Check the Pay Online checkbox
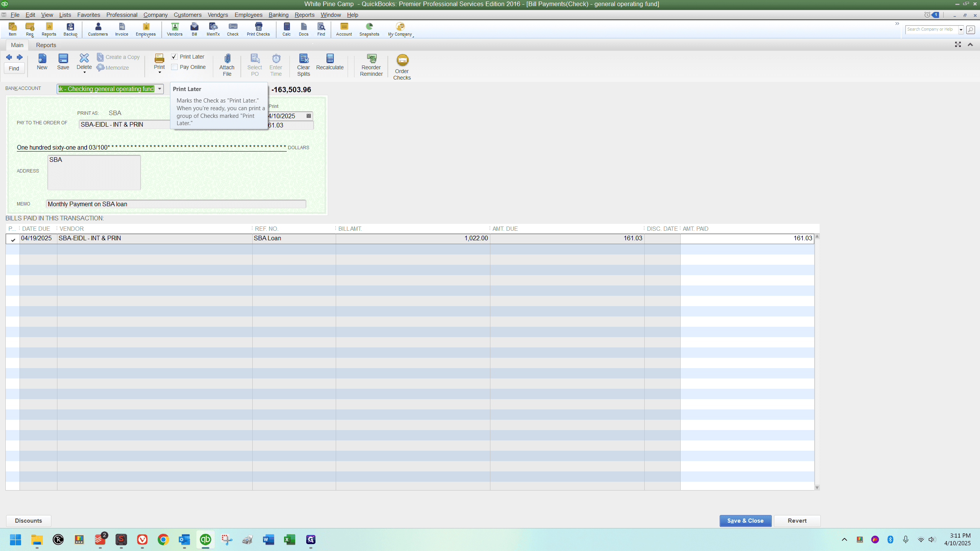This screenshot has height=551, width=980. (175, 67)
